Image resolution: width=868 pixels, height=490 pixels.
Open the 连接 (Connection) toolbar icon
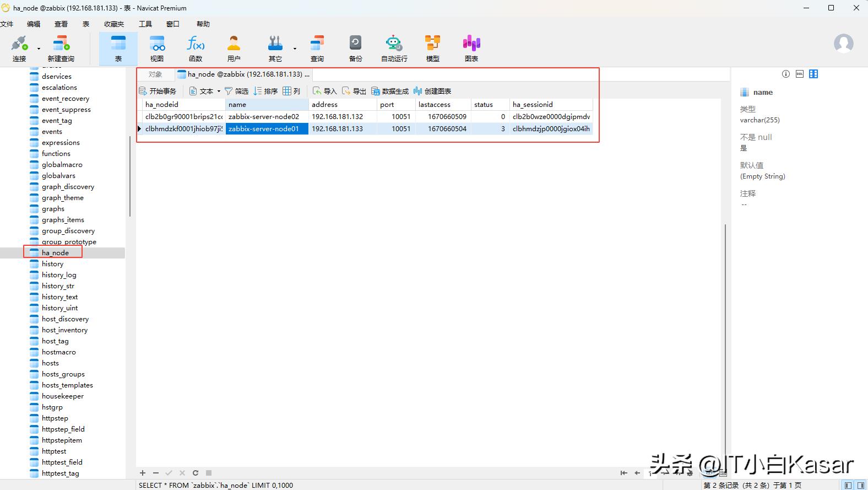19,49
